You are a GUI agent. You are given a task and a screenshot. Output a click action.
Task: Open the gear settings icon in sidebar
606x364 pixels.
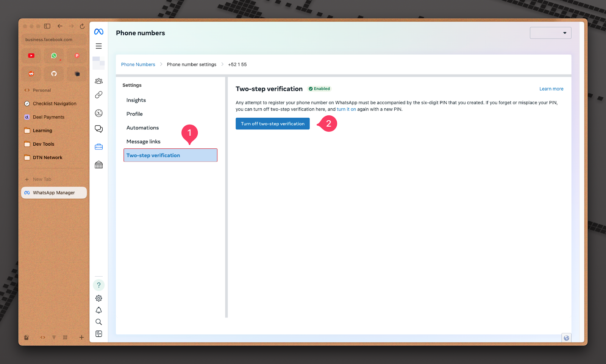pyautogui.click(x=98, y=298)
